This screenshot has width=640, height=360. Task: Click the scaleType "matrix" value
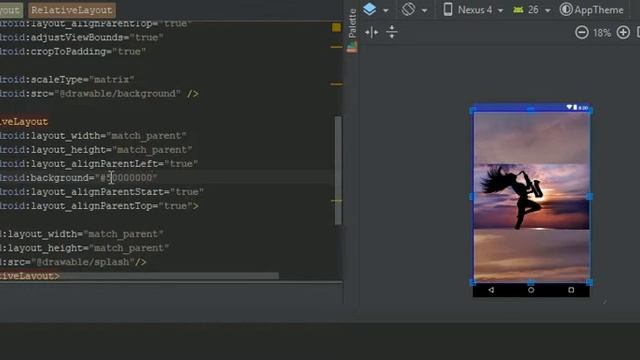(x=111, y=80)
